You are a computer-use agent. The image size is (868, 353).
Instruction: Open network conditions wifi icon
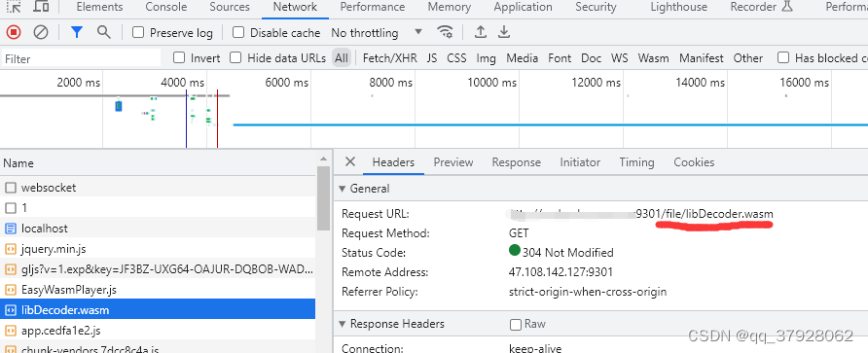tap(445, 32)
